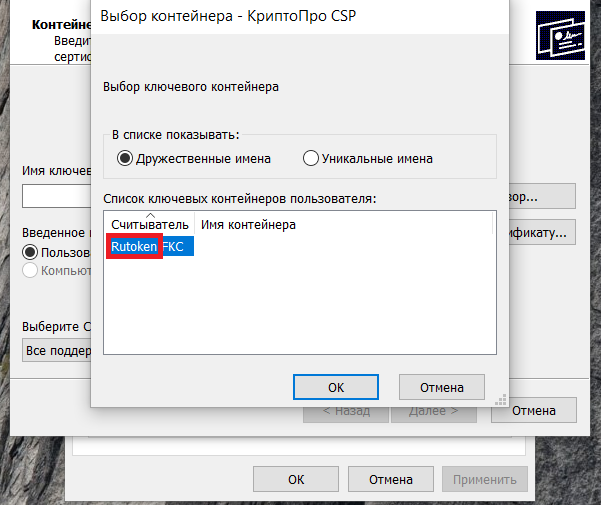Select the Rutoken FKC container row

[150, 246]
